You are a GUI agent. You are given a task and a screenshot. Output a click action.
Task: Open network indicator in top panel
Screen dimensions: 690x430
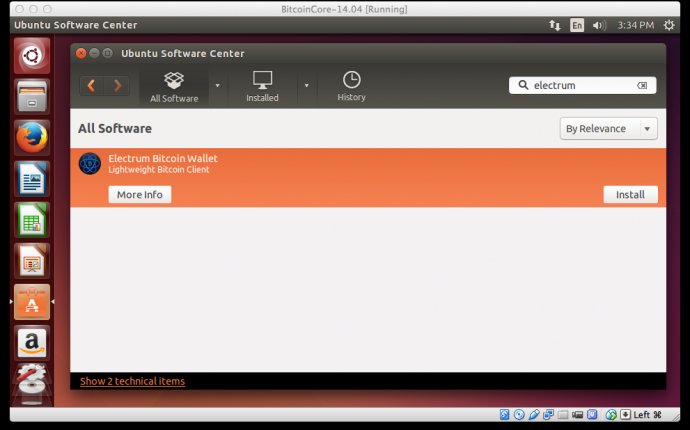tap(554, 25)
